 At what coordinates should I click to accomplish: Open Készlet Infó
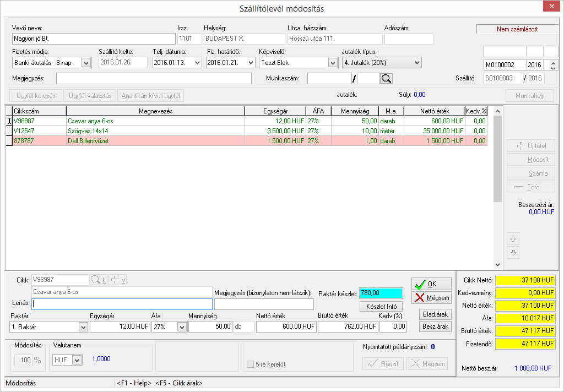[381, 307]
